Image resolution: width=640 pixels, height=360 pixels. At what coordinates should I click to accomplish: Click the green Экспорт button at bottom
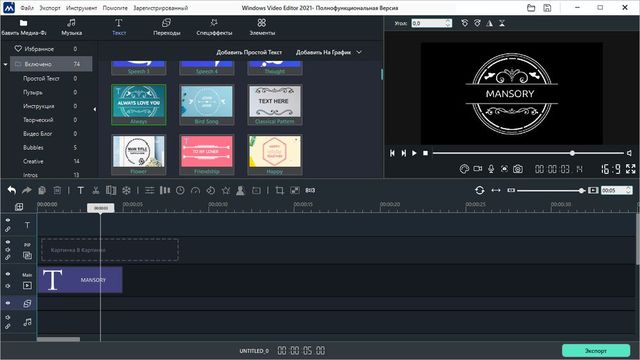click(596, 351)
